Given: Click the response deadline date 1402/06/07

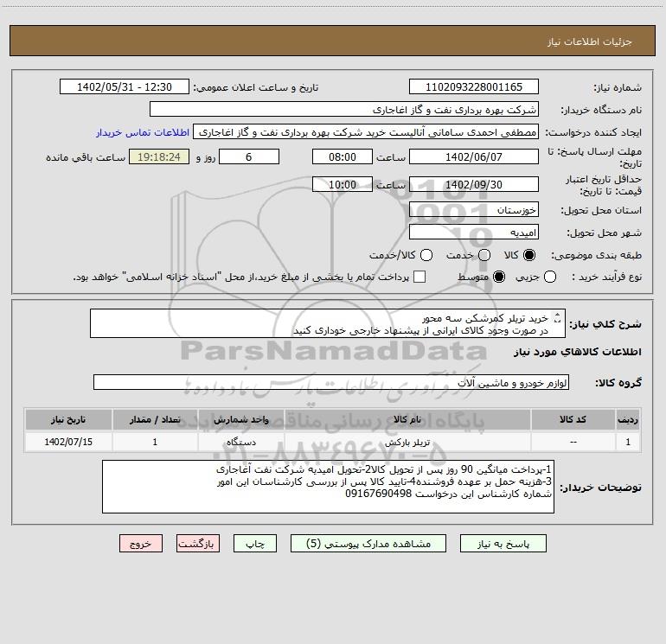Looking at the screenshot, I should point(474,156).
